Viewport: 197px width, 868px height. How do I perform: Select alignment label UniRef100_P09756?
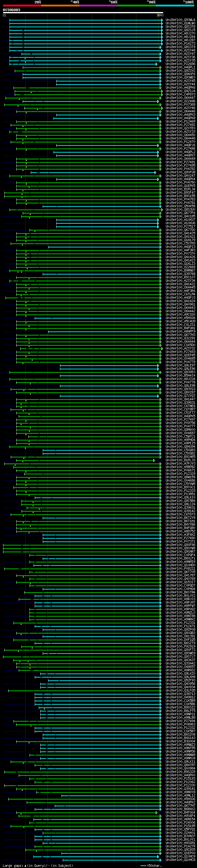180,423
